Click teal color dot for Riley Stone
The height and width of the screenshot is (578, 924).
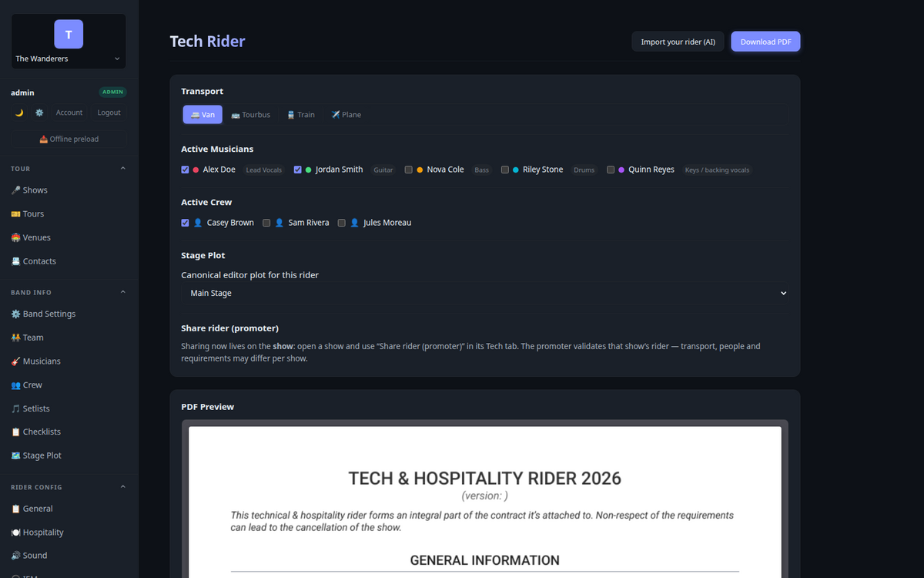pos(515,170)
